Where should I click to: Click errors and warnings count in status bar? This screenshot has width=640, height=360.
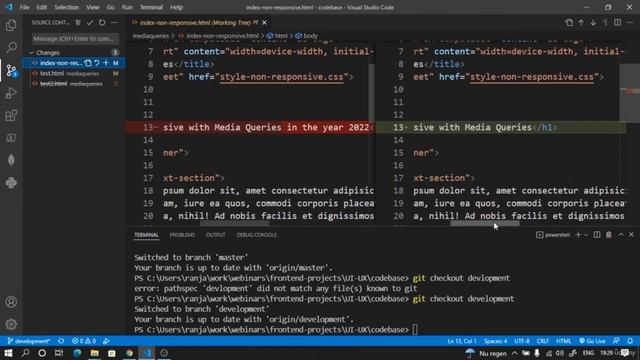pyautogui.click(x=84, y=341)
